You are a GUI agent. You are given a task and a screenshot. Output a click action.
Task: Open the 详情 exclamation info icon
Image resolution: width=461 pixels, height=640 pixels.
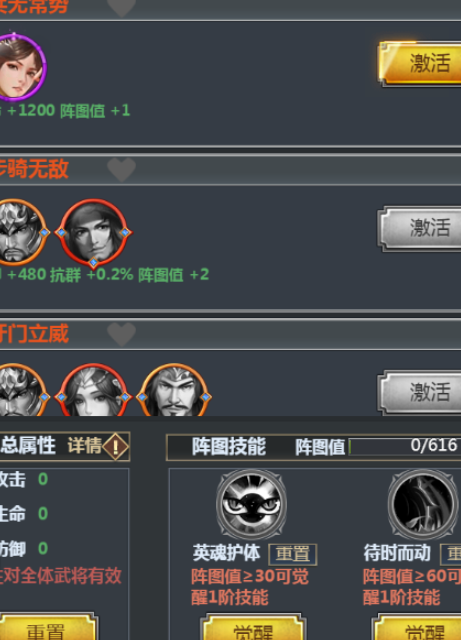click(x=116, y=446)
